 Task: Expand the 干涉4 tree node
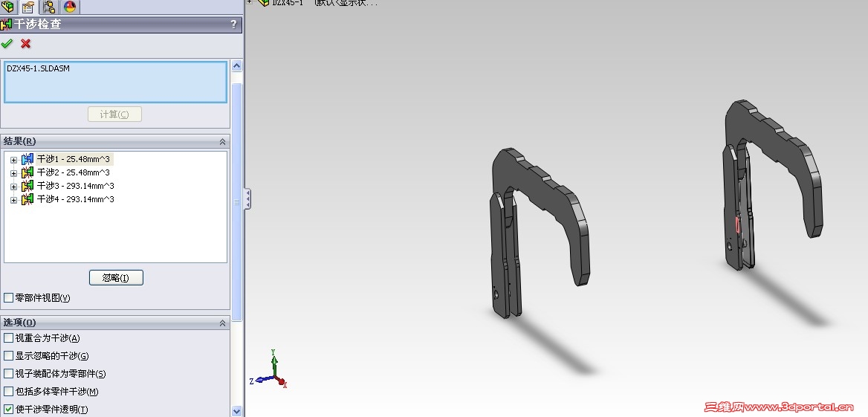[x=14, y=199]
